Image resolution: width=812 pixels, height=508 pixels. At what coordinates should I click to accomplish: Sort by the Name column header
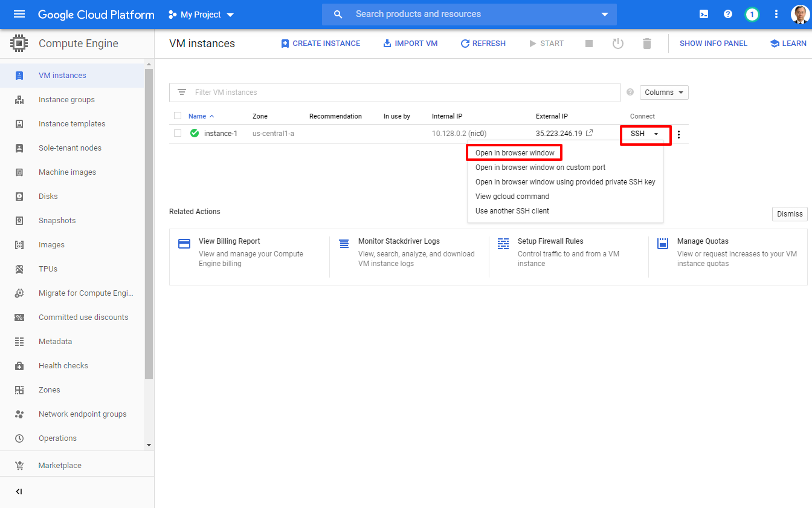click(x=201, y=116)
